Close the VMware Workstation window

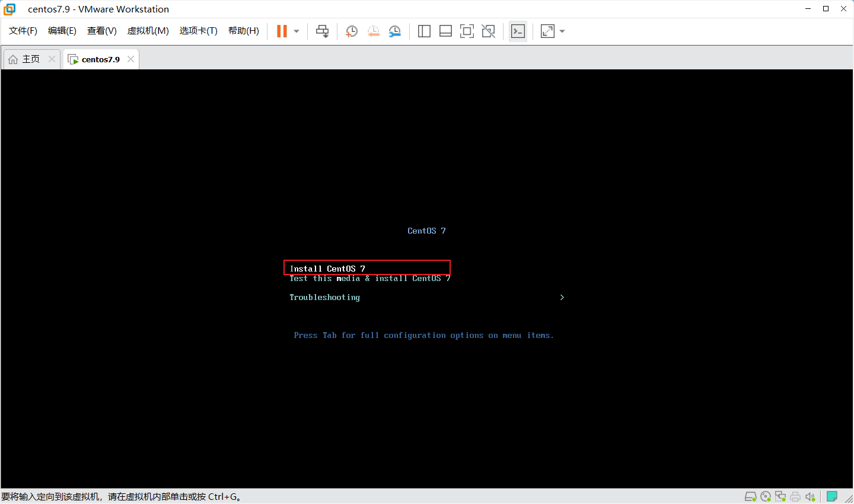tap(843, 9)
